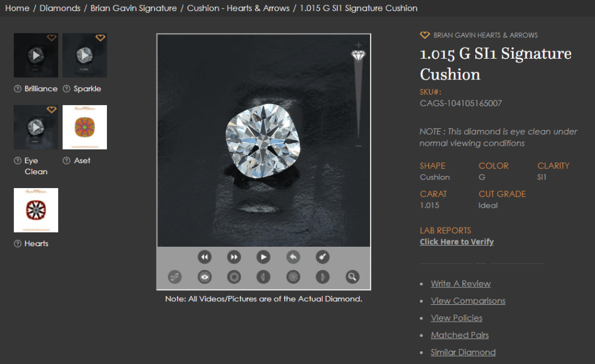This screenshot has width=595, height=364.
Task: Click the rewind button in diamond viewer
Action: 205,257
